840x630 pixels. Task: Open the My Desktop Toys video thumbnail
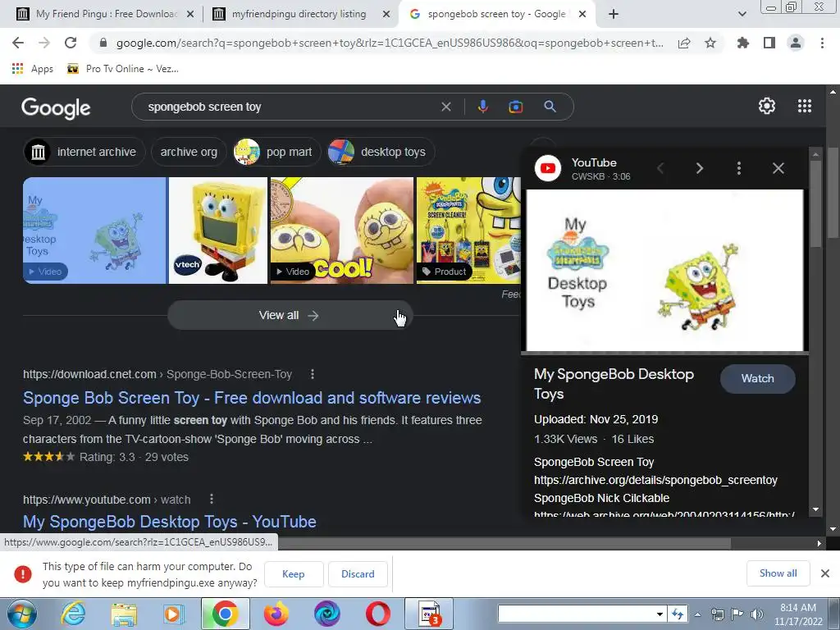pyautogui.click(x=94, y=231)
